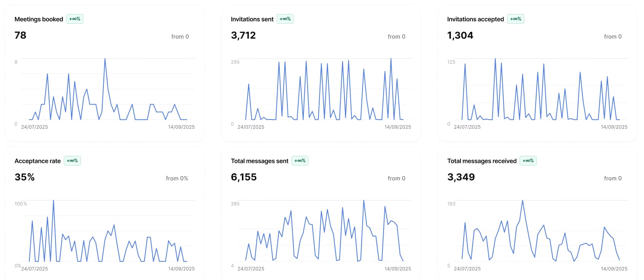644x280 pixels.
Task: Click the 35% acceptance rate value
Action: 25,177
